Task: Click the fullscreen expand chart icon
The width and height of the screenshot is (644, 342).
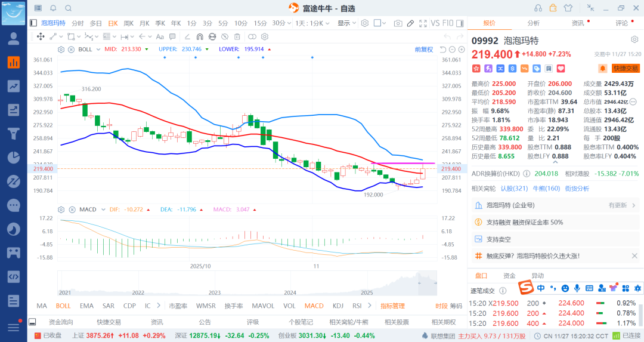Action: 423,23
